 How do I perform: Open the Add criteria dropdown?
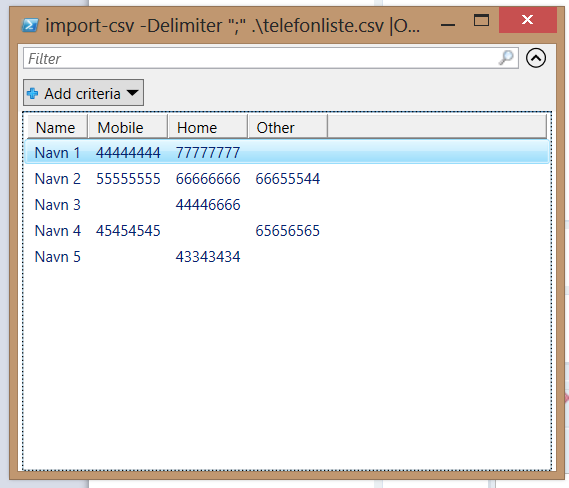(83, 93)
